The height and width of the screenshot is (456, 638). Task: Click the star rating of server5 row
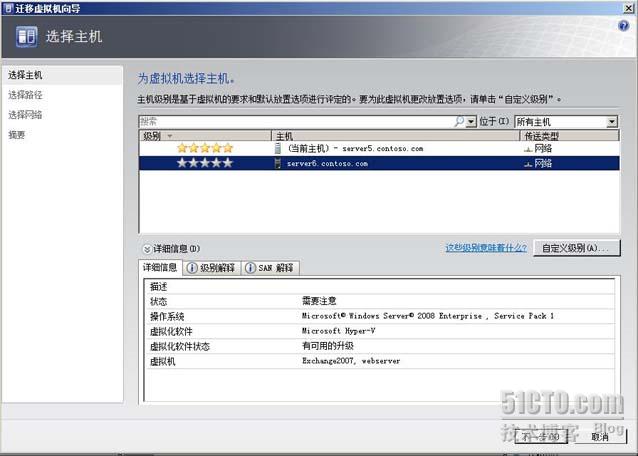205,148
